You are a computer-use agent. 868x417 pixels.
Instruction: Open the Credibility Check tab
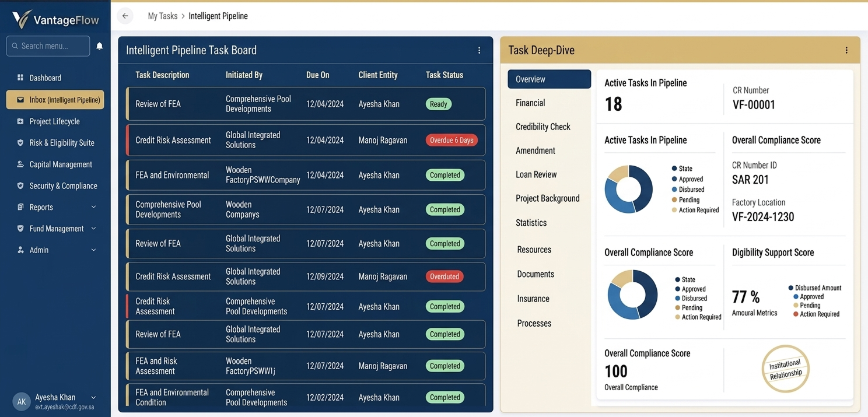point(542,127)
